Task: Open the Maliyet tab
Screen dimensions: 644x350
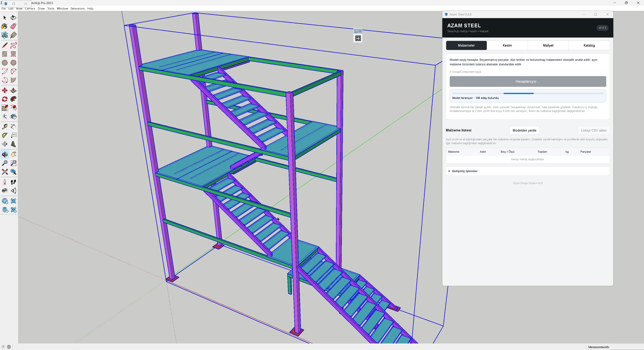Action: click(x=548, y=45)
